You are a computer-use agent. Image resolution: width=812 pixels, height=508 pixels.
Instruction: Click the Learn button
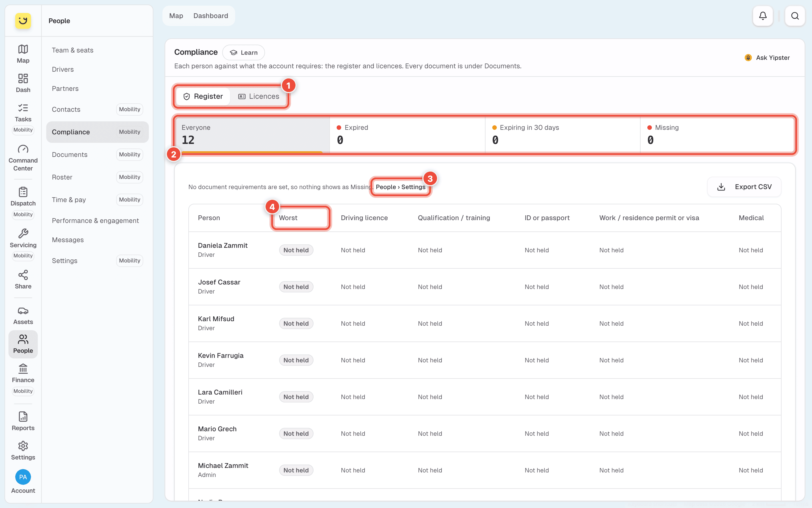pos(244,52)
